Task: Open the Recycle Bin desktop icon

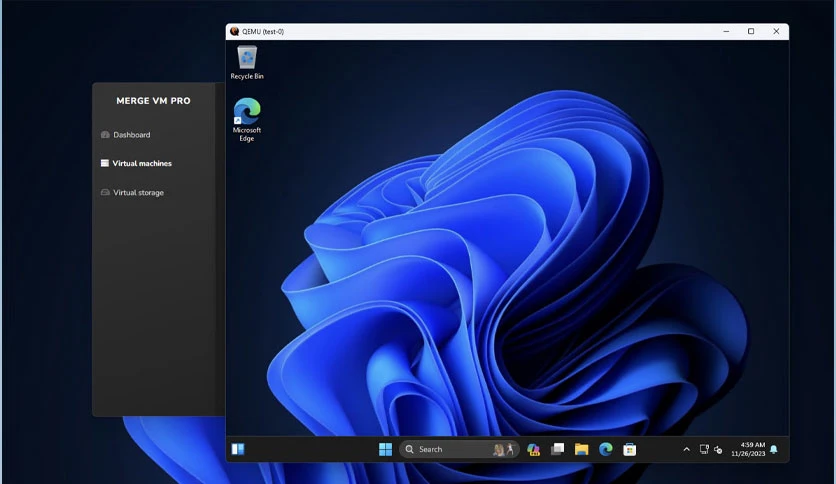Action: coord(247,62)
